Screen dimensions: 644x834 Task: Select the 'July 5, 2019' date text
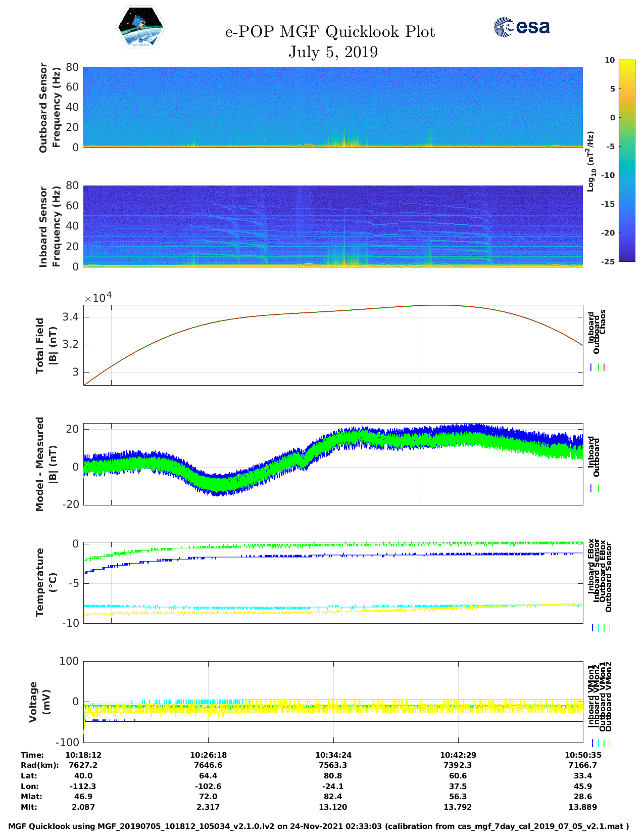pyautogui.click(x=333, y=52)
